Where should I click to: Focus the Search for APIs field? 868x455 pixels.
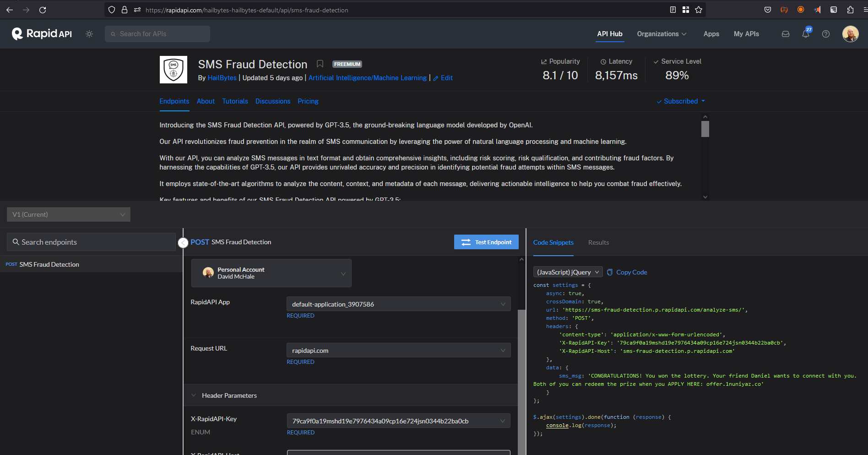click(x=157, y=34)
